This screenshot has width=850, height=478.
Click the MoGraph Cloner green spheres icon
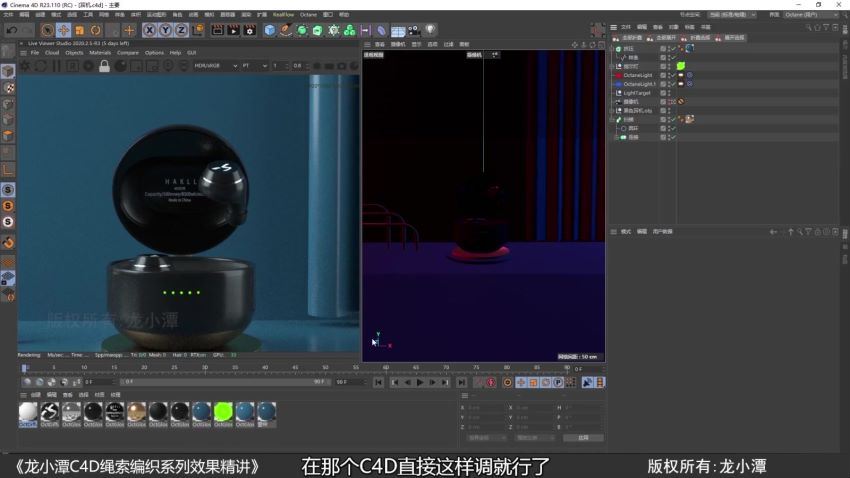point(350,30)
